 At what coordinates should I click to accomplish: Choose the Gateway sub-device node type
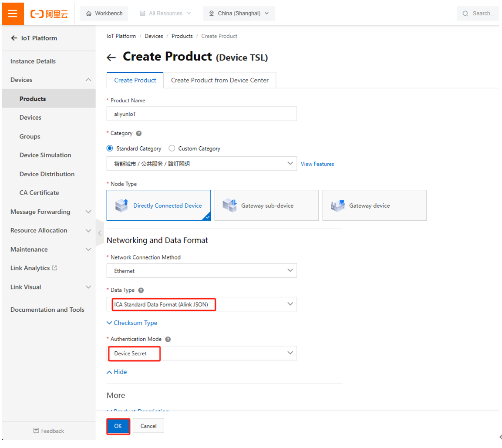pyautogui.click(x=266, y=205)
